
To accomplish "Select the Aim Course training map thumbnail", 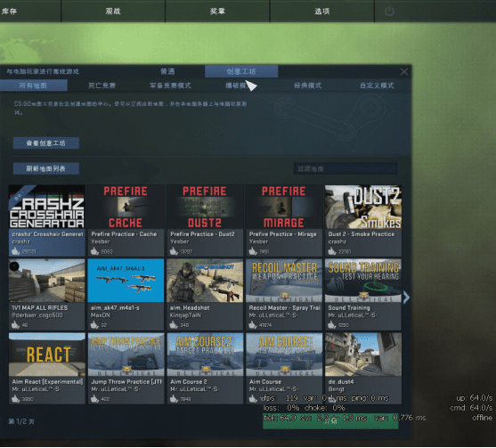I will point(284,354).
